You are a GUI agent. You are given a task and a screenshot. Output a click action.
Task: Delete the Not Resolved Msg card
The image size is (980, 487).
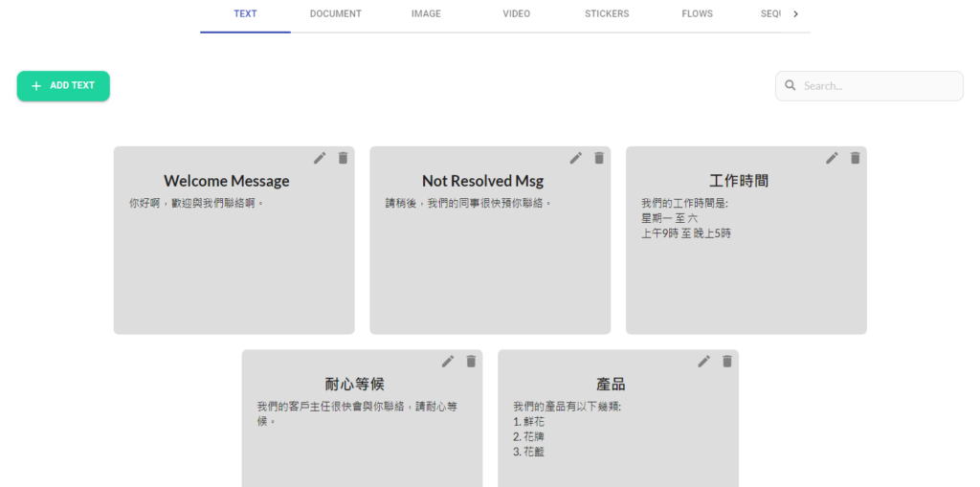click(599, 158)
